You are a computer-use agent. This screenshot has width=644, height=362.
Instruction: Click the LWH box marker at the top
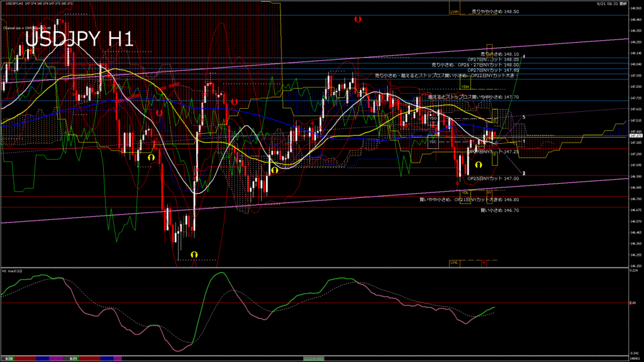[455, 11]
